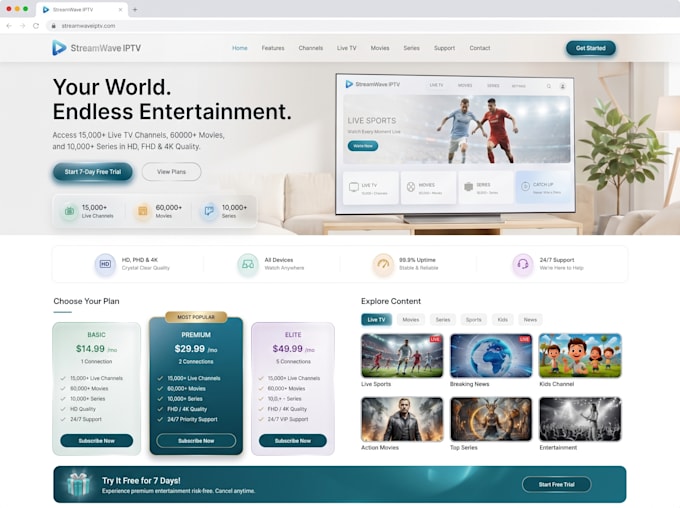Click the profile icon on the TV screen
This screenshot has height=508, width=680.
(x=562, y=86)
